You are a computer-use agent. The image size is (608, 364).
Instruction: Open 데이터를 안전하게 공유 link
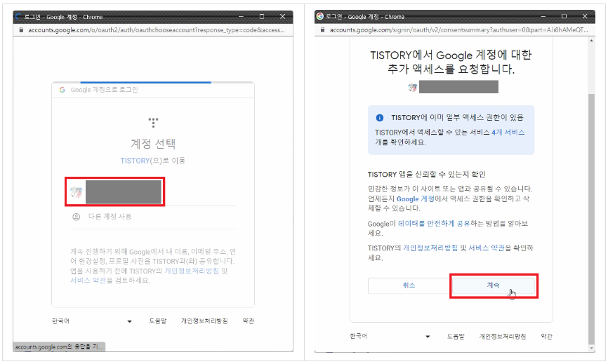(434, 224)
